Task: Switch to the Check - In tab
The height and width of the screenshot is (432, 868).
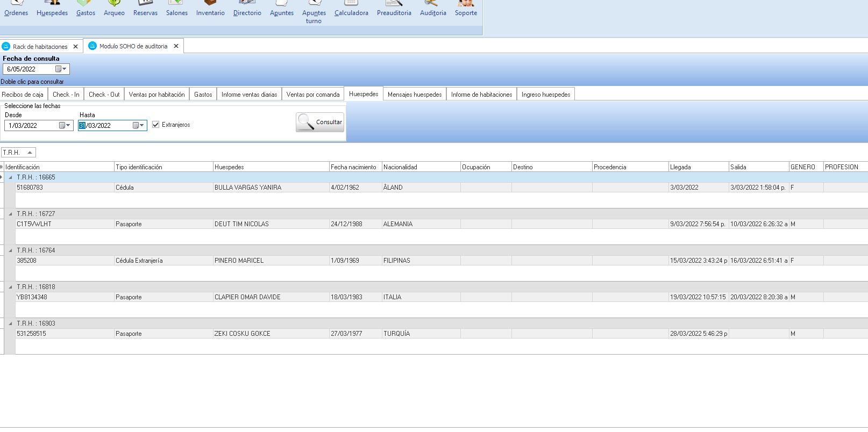Action: tap(66, 95)
